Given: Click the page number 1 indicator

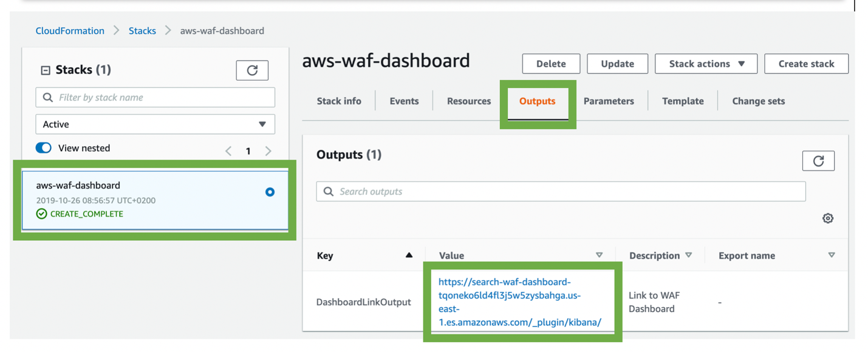Looking at the screenshot, I should (x=248, y=151).
